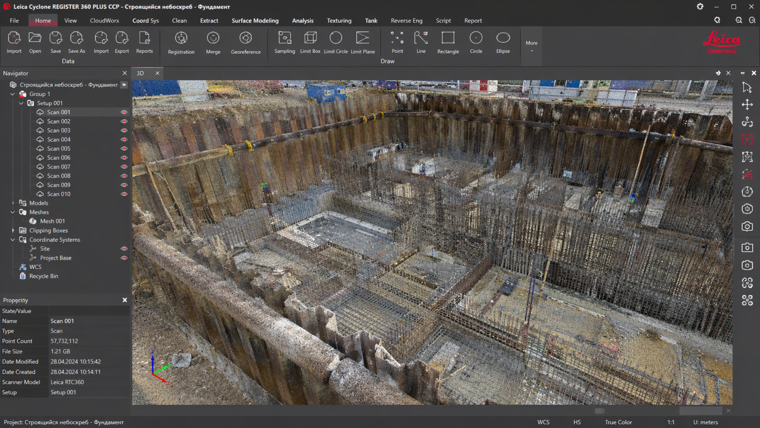Click the HS label in the status bar
Viewport: 760px width, 428px height.
click(x=577, y=422)
